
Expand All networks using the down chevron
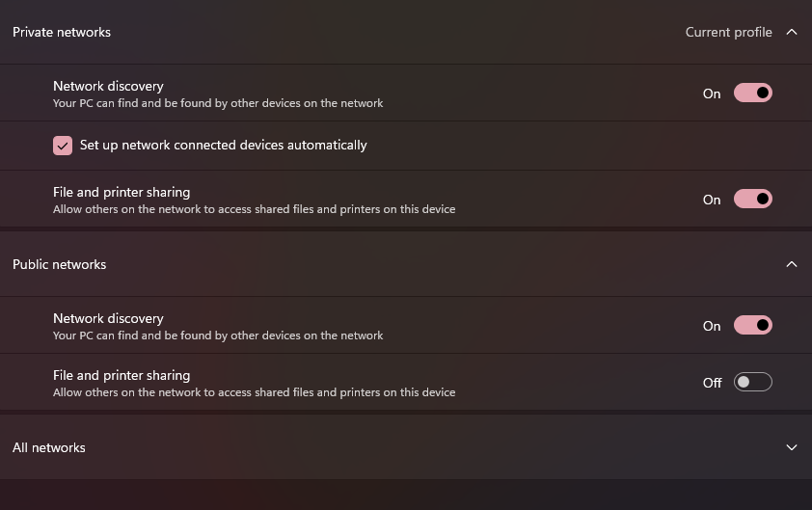coord(792,447)
